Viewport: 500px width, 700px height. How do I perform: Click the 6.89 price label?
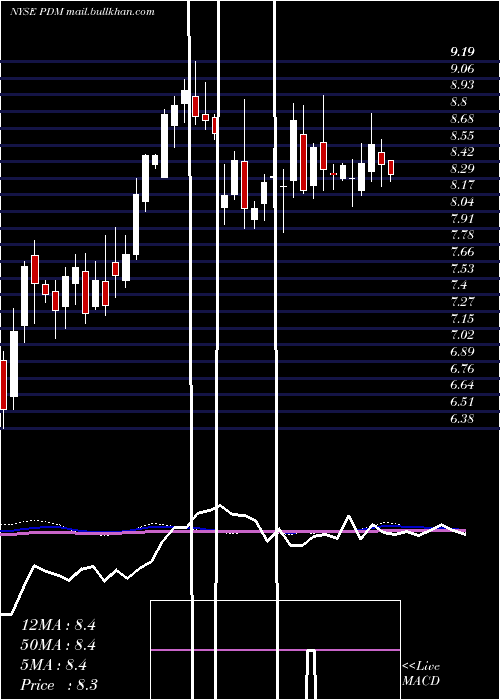[x=462, y=352]
